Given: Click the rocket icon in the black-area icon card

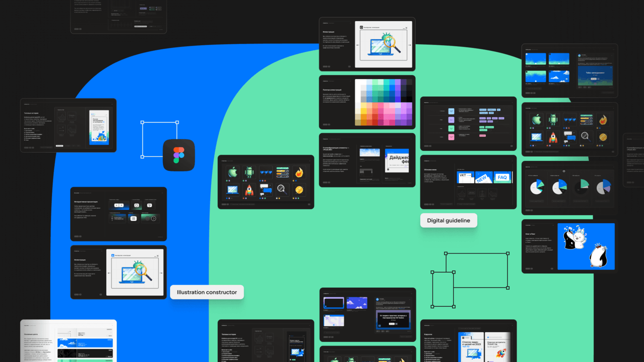Looking at the screenshot, I should point(553,137).
